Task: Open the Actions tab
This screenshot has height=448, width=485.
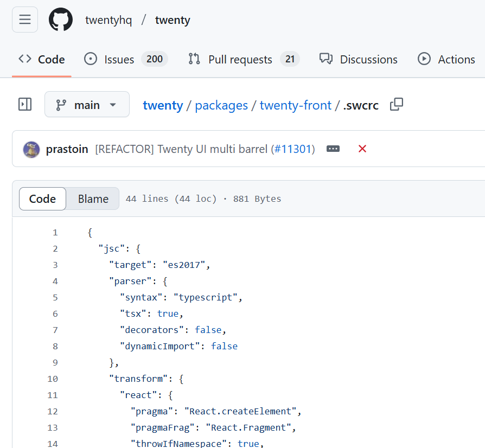Action: coord(446,59)
